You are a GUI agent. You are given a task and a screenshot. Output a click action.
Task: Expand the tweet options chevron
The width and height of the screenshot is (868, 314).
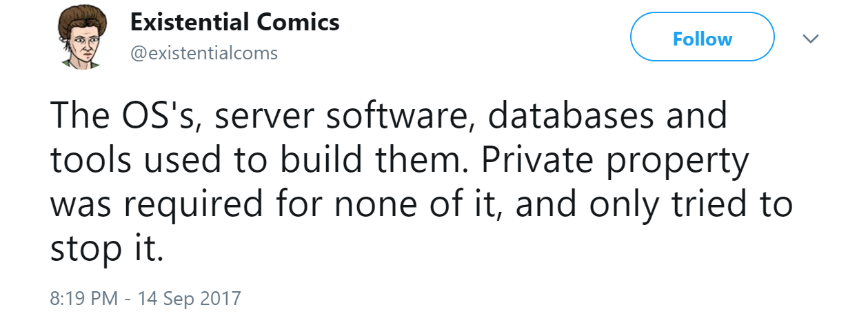pos(811,39)
